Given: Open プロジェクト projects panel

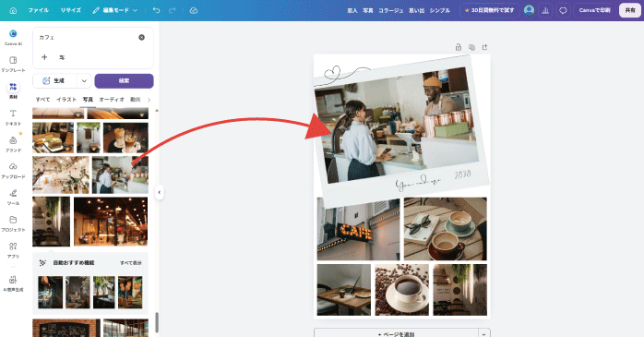Looking at the screenshot, I should coord(13,224).
